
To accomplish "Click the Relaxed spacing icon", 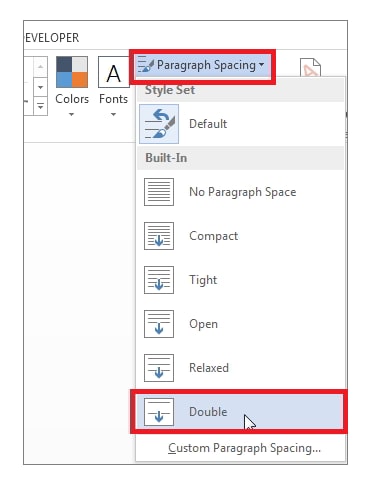I will (x=159, y=368).
